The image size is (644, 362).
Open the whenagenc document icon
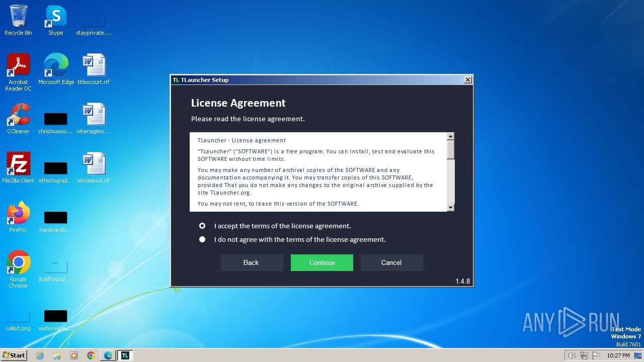coord(94,118)
